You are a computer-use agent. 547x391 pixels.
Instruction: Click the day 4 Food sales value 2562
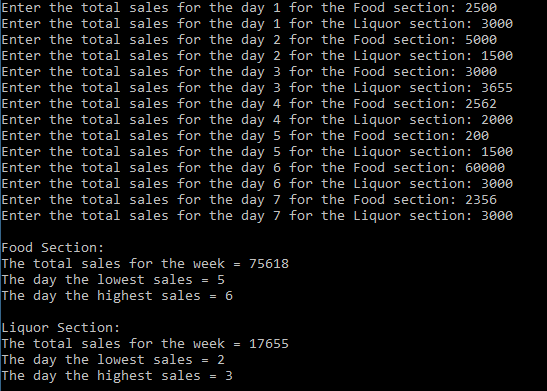click(481, 104)
